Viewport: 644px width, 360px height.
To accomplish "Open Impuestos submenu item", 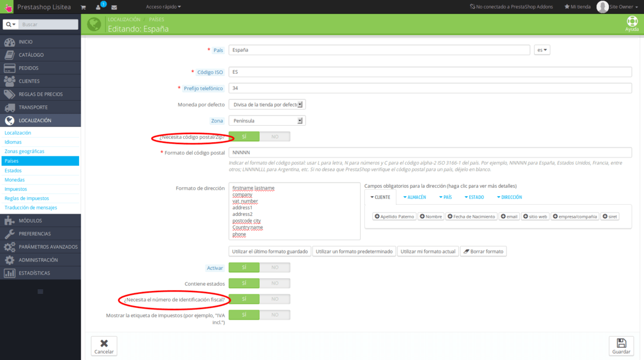I will tap(16, 189).
